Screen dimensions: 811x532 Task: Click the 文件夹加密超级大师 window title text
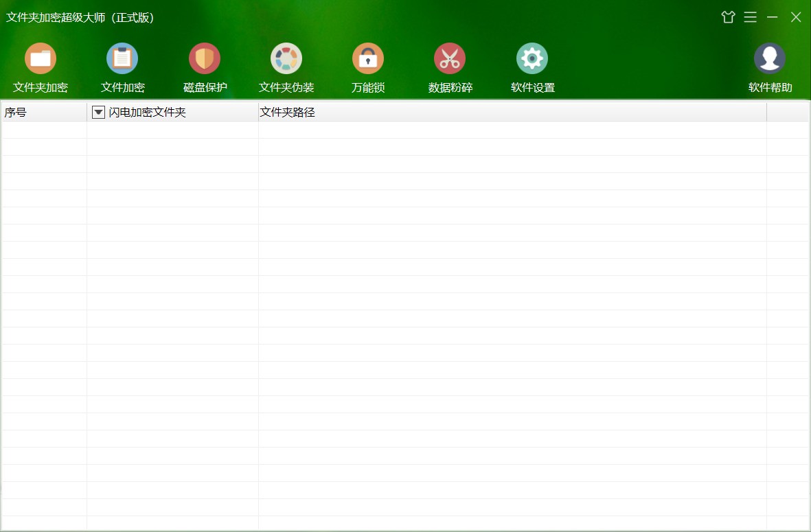pos(80,18)
